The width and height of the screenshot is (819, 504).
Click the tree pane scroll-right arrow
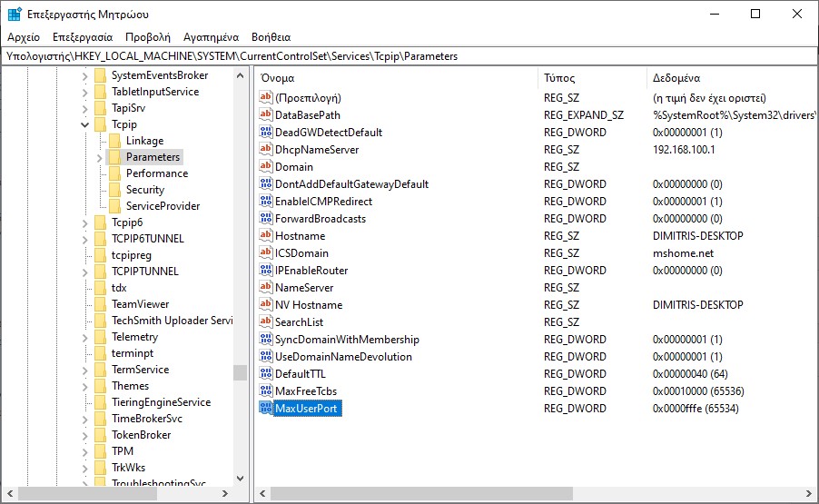225,493
